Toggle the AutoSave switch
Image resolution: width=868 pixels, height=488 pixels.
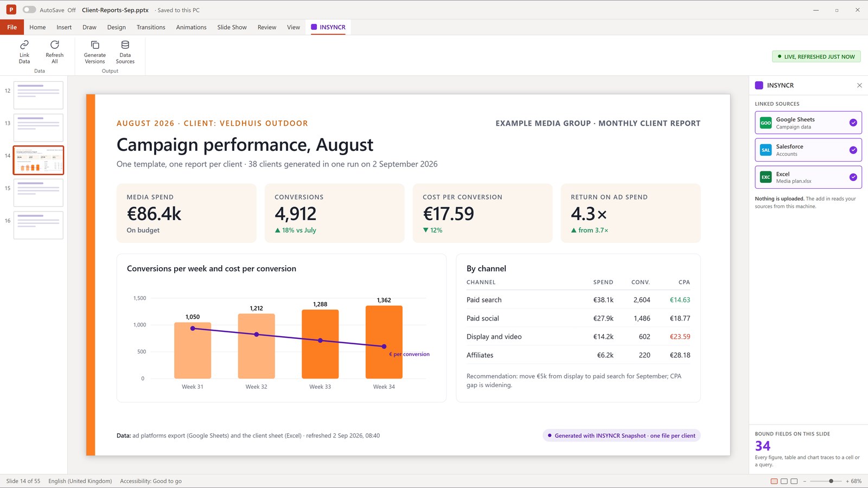point(29,10)
